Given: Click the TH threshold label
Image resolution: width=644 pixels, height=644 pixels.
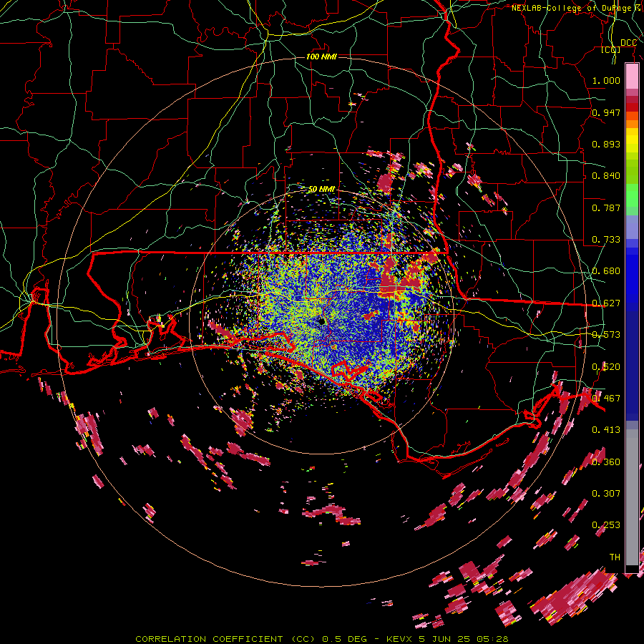Looking at the screenshot, I should click(615, 557).
